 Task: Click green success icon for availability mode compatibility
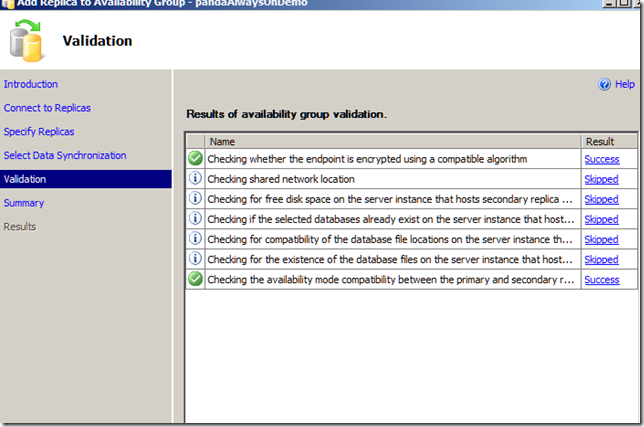196,279
